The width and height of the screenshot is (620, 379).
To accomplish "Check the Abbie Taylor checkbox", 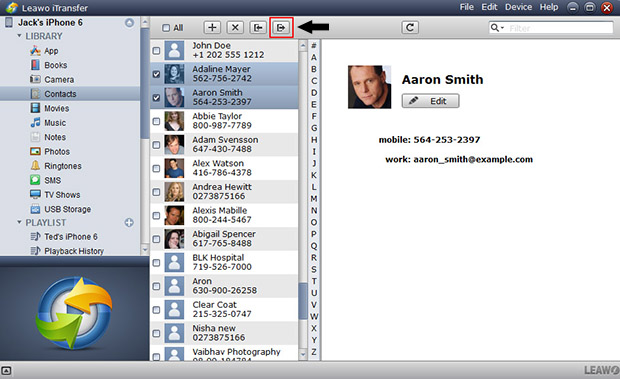I will (156, 121).
